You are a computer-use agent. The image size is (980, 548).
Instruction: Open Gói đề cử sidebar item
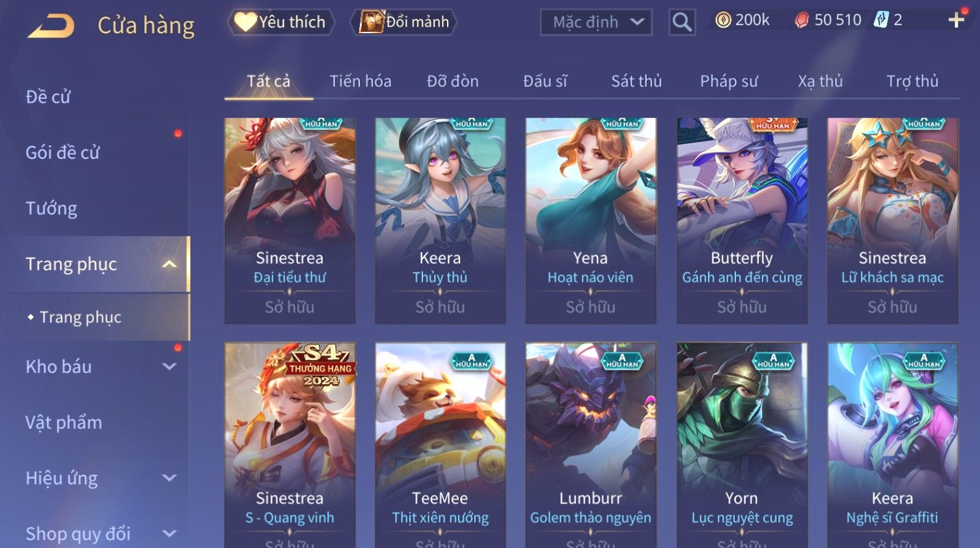click(x=62, y=153)
